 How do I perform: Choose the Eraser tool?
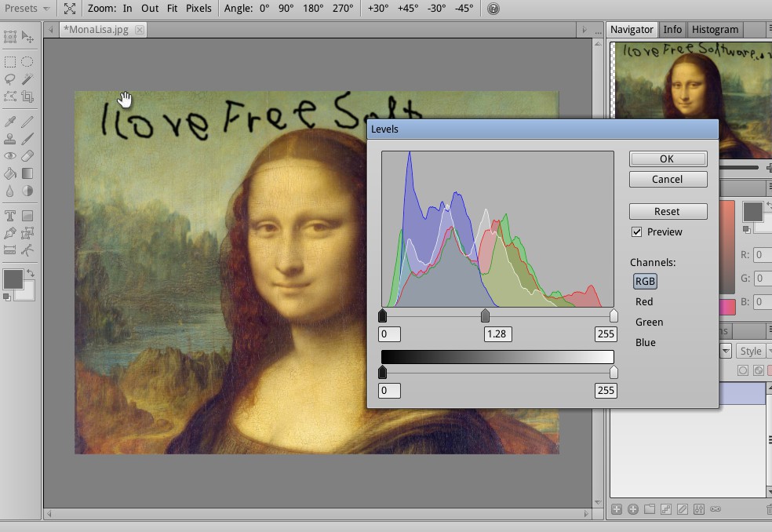[27, 156]
